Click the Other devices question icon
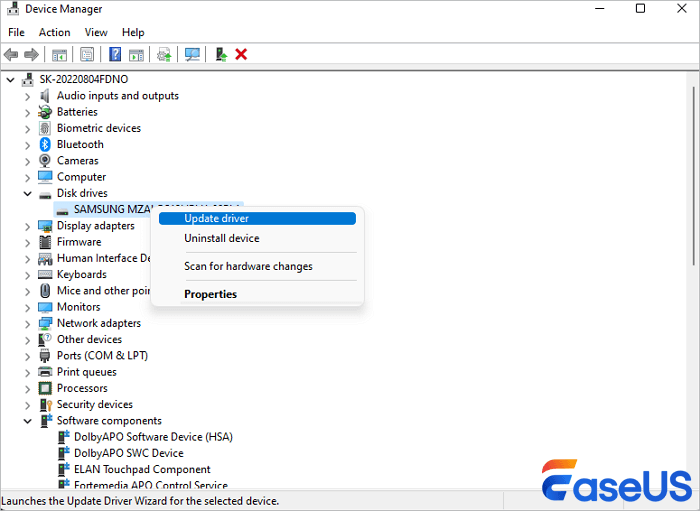 tap(45, 339)
